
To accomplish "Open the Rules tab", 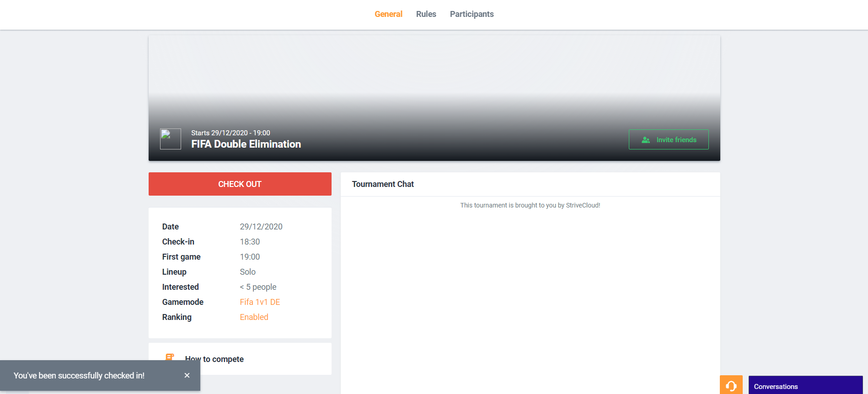I will coord(426,14).
